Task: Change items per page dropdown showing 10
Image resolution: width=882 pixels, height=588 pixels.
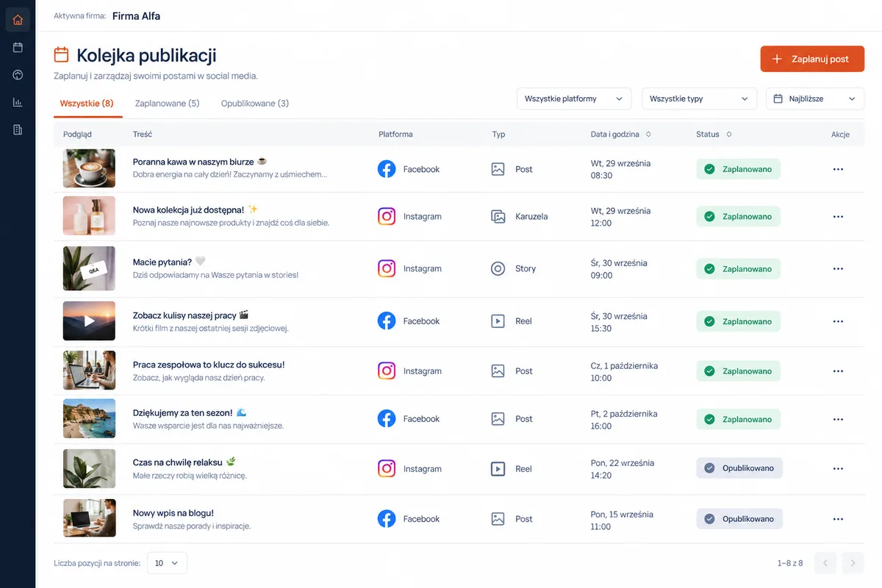Action: 167,563
